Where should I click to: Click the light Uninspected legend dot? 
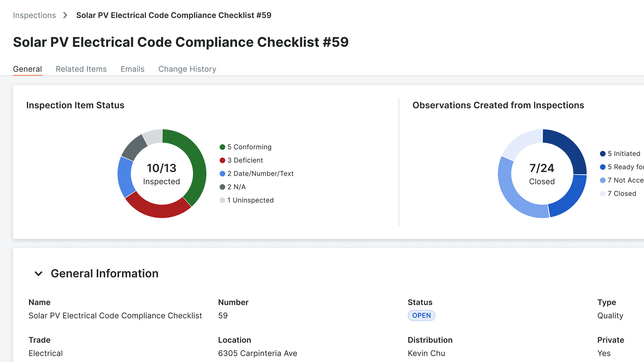pyautogui.click(x=222, y=200)
